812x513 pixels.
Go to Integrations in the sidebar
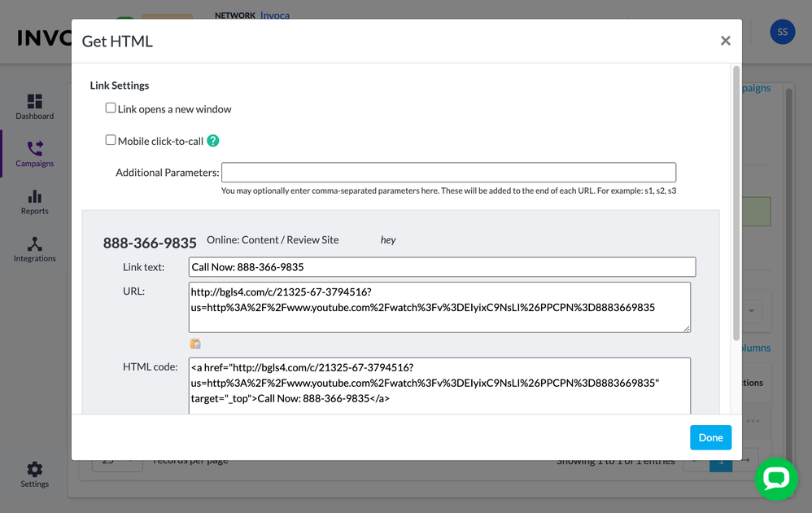[x=34, y=244]
